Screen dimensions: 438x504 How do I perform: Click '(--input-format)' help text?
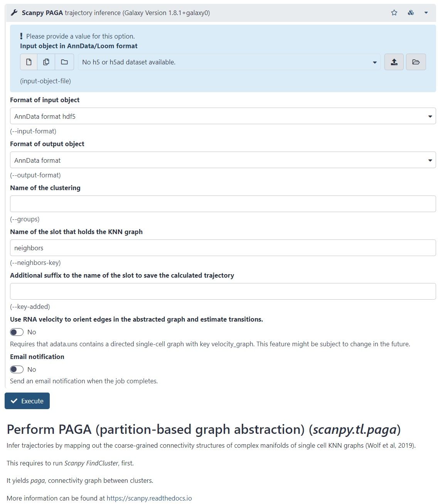(33, 131)
